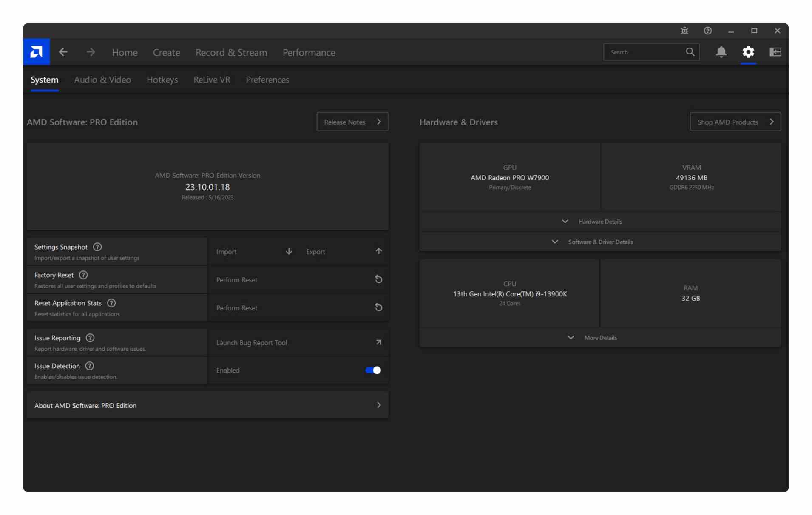Switch to the ReLive VR sub-tab

click(x=212, y=80)
